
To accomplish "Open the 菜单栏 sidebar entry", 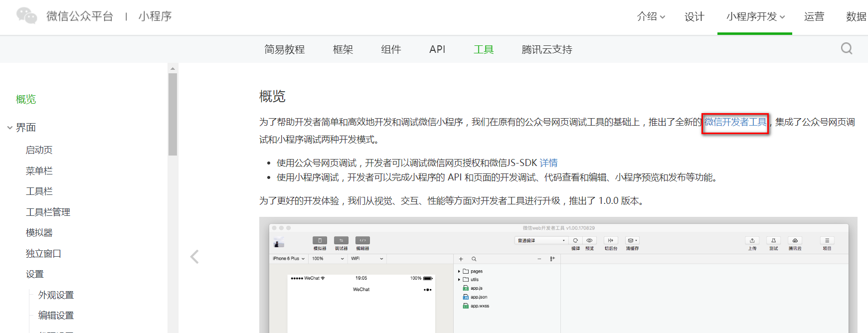I will click(x=39, y=171).
